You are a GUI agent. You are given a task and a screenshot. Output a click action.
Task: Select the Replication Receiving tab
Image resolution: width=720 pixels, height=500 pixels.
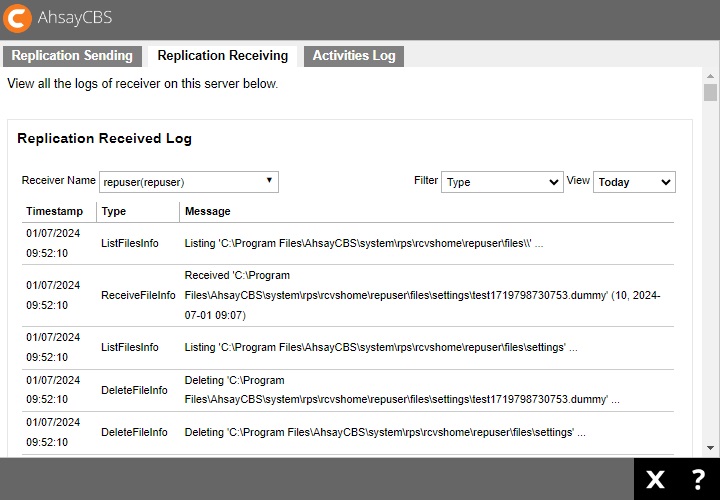[223, 56]
